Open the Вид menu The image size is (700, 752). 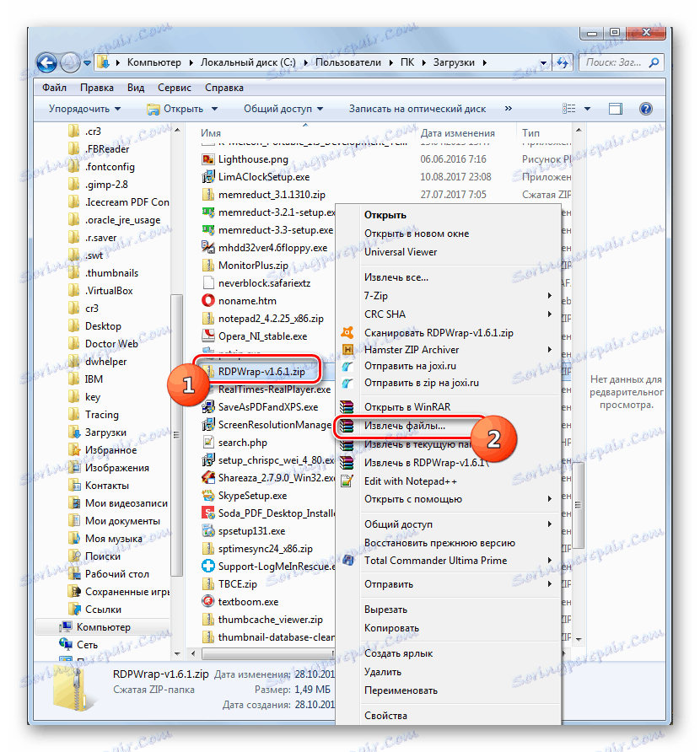pyautogui.click(x=136, y=88)
